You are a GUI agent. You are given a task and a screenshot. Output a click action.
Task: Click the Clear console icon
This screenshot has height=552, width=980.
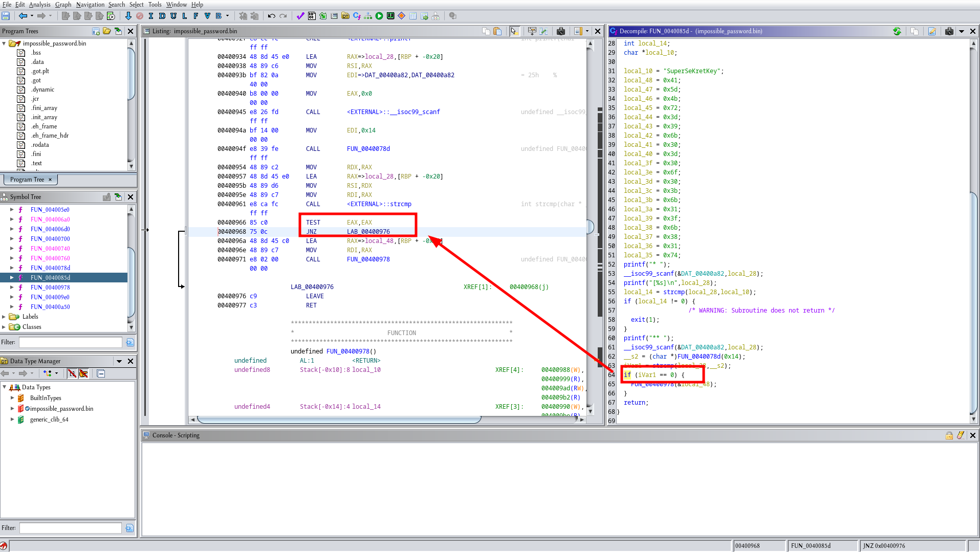coord(961,435)
